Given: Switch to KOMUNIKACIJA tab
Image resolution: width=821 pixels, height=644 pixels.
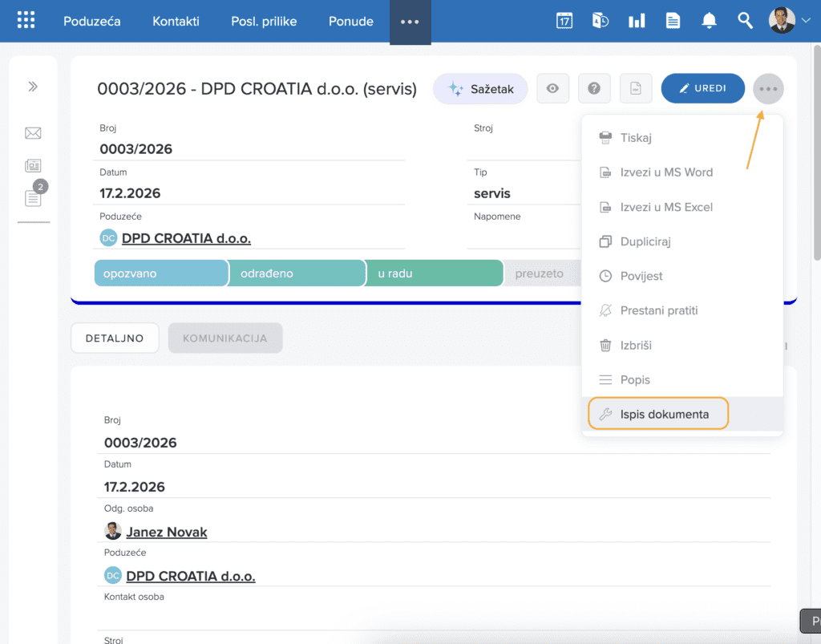Looking at the screenshot, I should pos(225,338).
